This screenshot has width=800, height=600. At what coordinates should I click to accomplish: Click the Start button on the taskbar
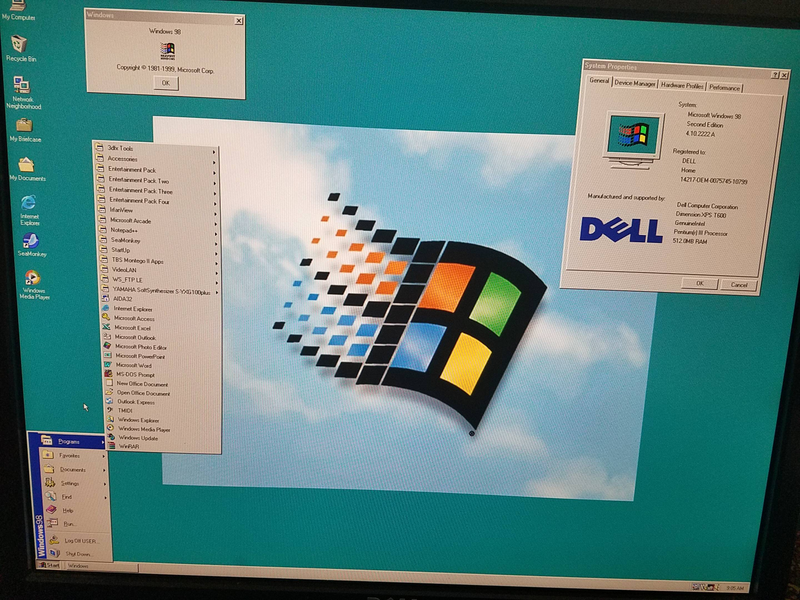(x=49, y=565)
